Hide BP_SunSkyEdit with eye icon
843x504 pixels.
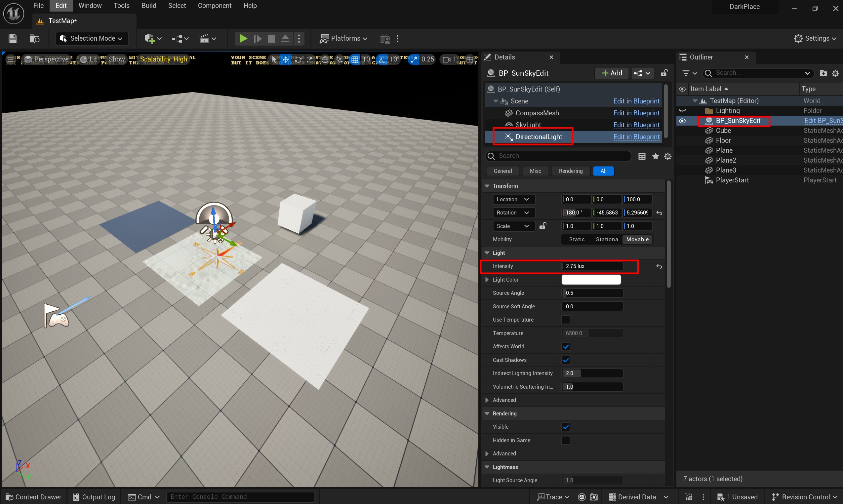coord(682,121)
